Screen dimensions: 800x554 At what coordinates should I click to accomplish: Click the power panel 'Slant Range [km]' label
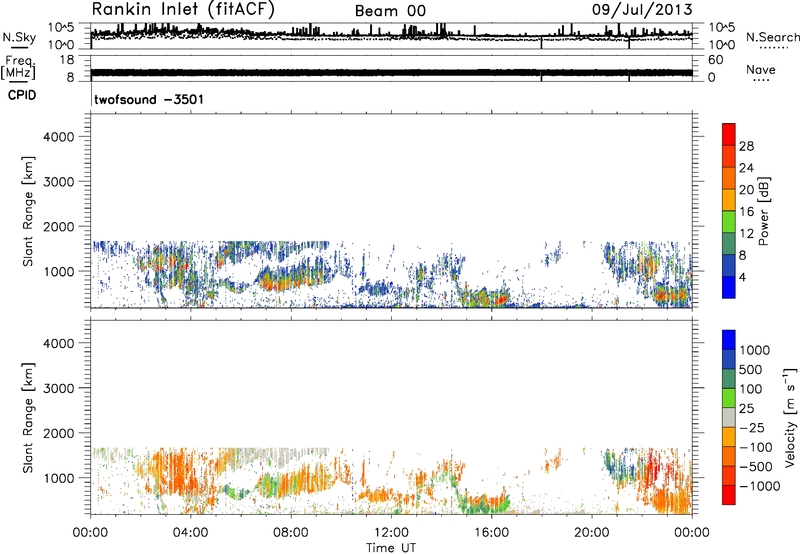[28, 211]
